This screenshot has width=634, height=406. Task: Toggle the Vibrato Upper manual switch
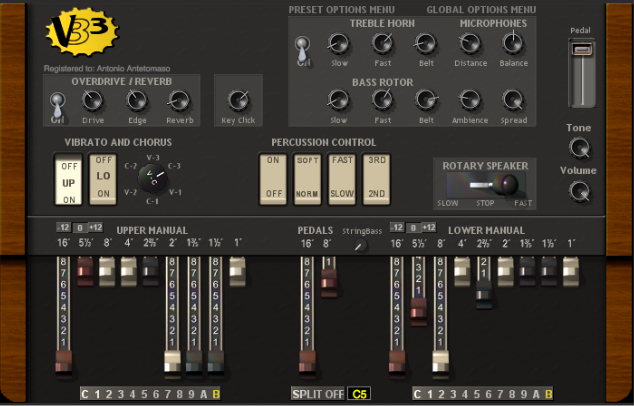(69, 179)
